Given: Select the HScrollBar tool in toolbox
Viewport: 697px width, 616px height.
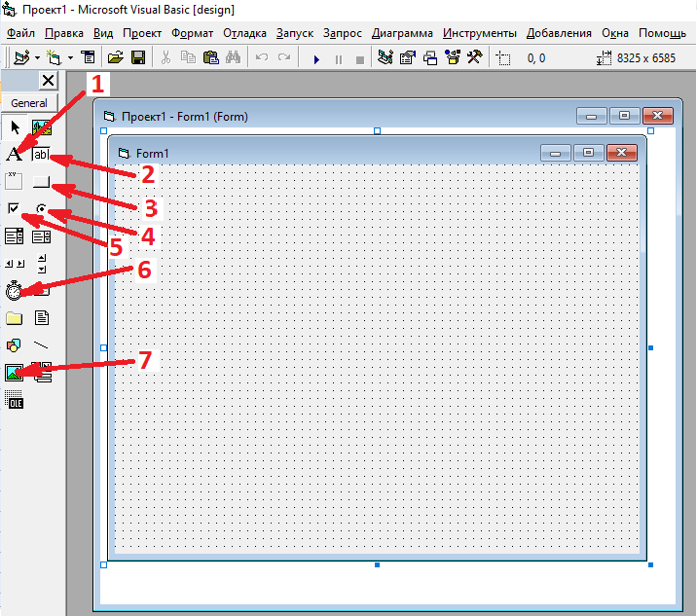Looking at the screenshot, I should tap(15, 264).
